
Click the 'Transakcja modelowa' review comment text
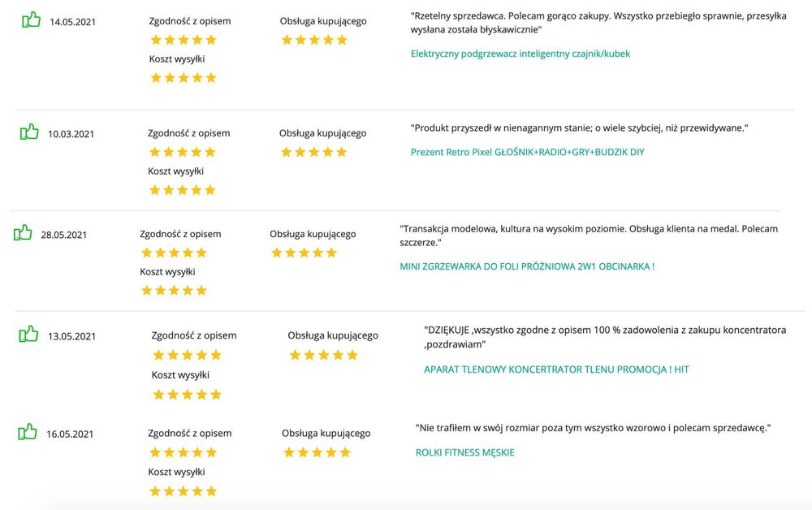click(589, 236)
